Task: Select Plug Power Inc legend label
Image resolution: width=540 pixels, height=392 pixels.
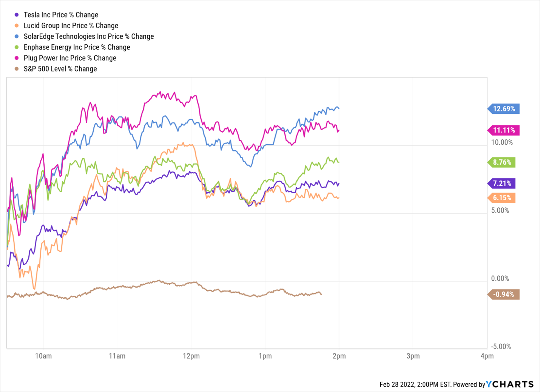Action: tap(70, 58)
